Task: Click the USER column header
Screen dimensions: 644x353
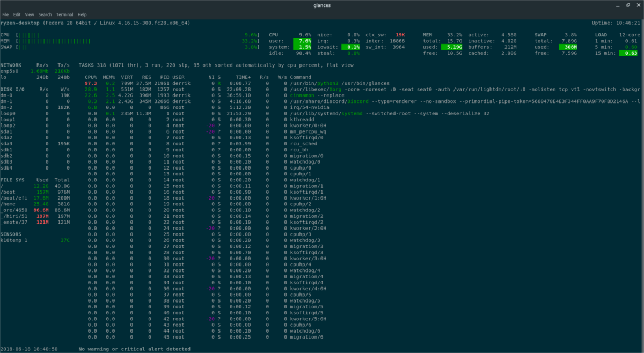Action: (x=179, y=77)
